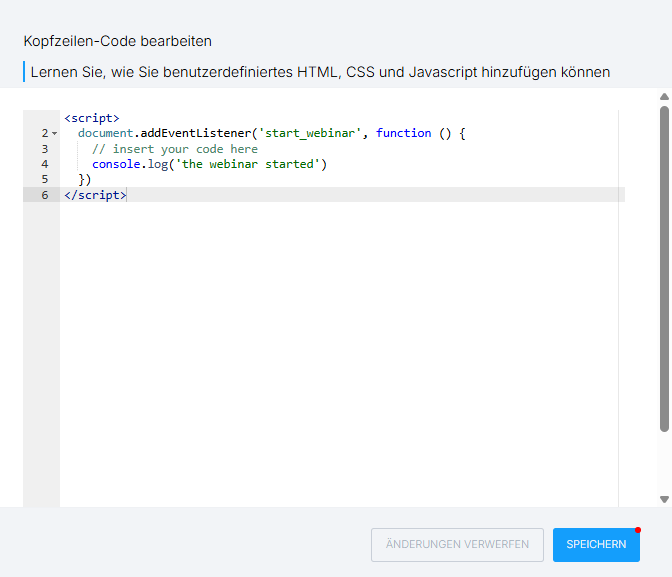672x577 pixels.
Task: Click the console keyword on line 4
Action: [x=116, y=164]
